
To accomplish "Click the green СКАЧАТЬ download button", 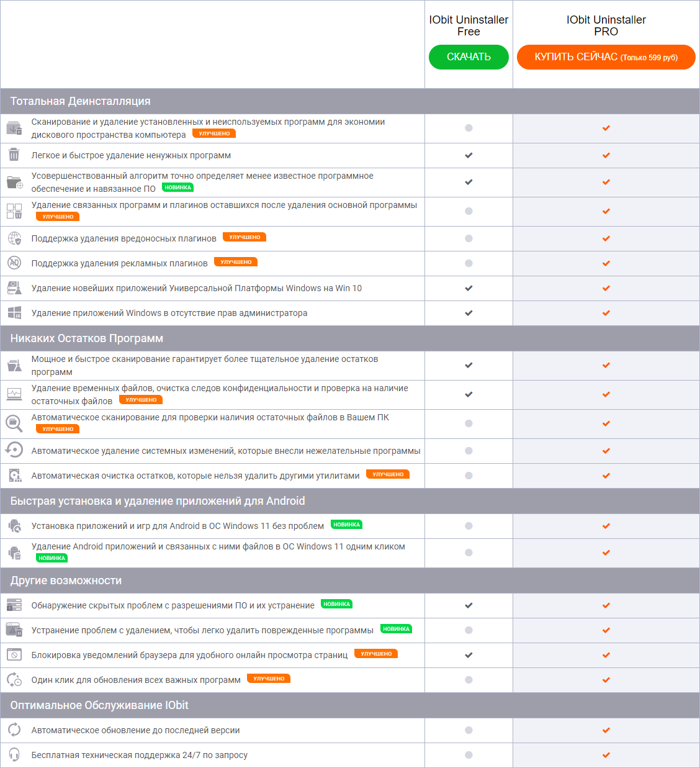I will tap(469, 57).
